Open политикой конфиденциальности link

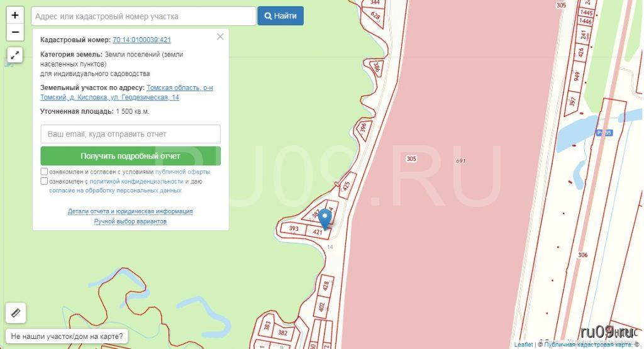click(136, 181)
